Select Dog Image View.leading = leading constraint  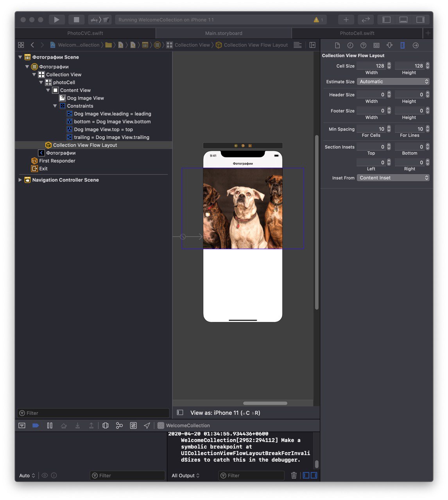coord(113,114)
